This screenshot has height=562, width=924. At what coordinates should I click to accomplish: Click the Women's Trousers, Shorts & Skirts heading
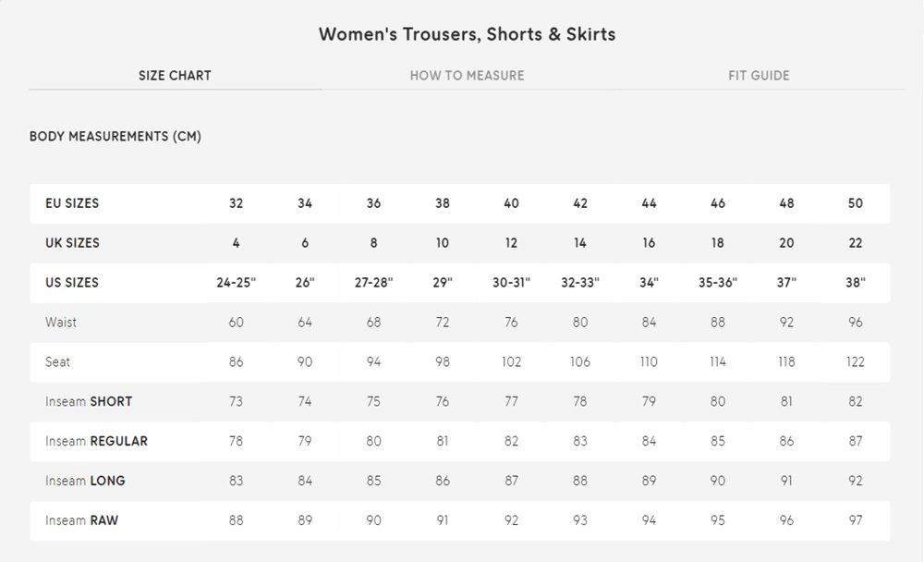tap(467, 34)
